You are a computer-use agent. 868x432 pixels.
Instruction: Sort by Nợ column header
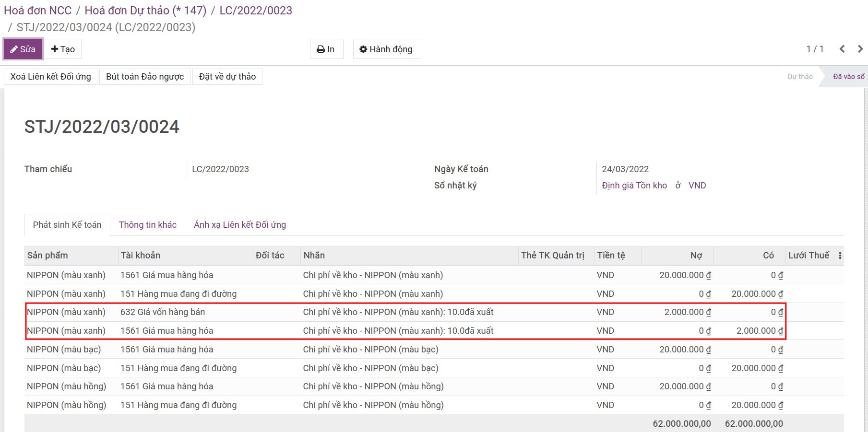(x=678, y=256)
